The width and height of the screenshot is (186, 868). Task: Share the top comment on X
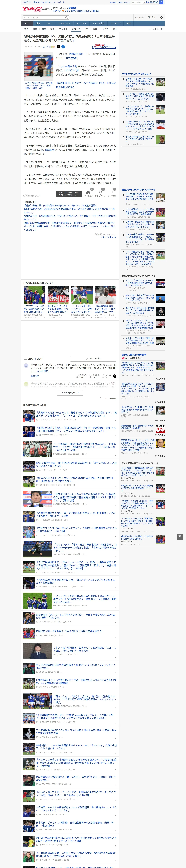(114, 376)
